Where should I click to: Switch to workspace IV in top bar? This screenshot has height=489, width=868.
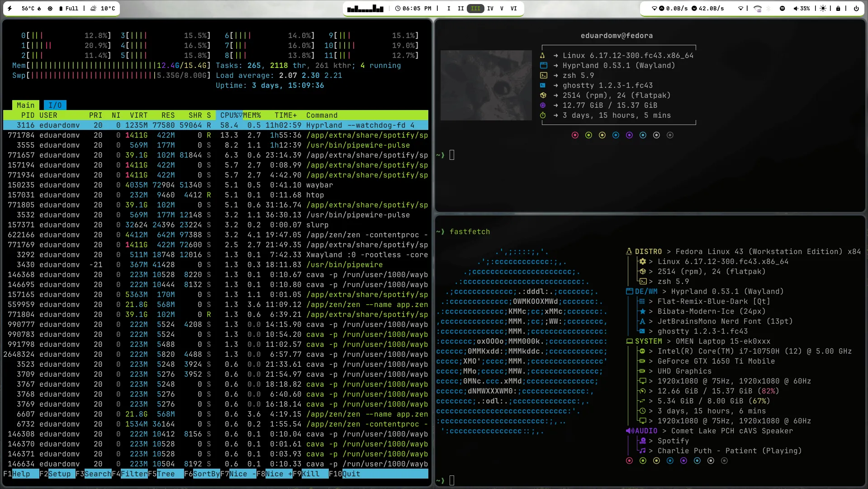pos(490,9)
